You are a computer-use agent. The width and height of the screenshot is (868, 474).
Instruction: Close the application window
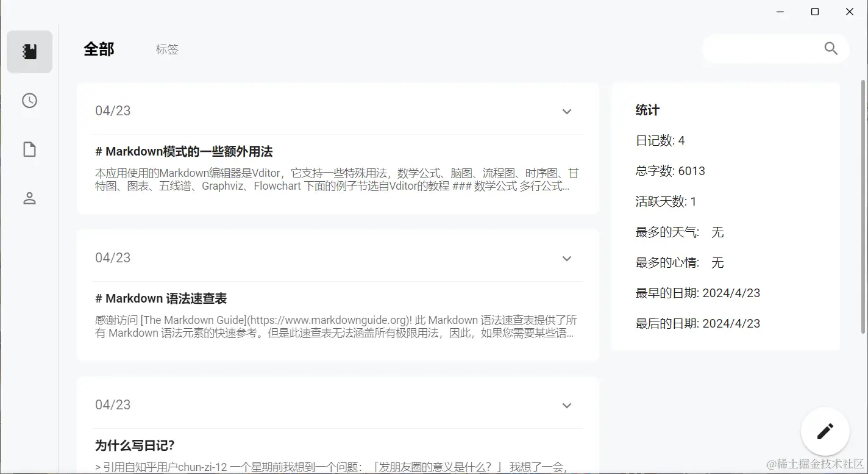(850, 12)
